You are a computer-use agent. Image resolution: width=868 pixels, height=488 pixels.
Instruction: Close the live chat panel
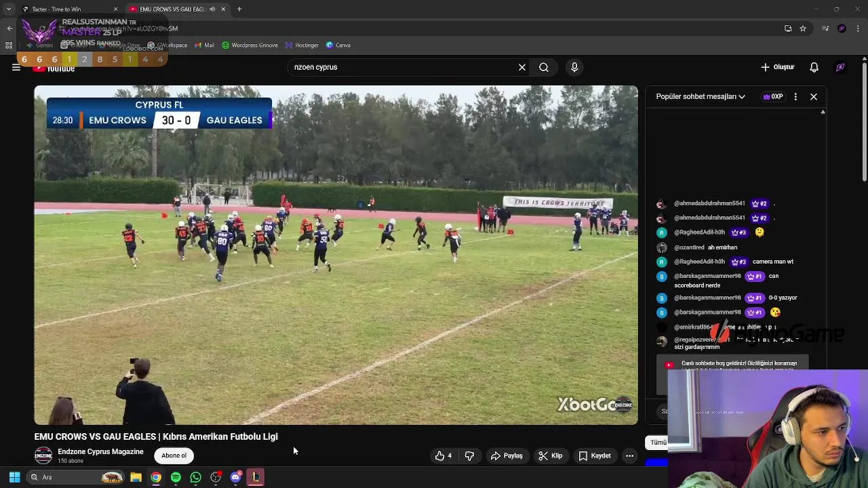tap(814, 96)
